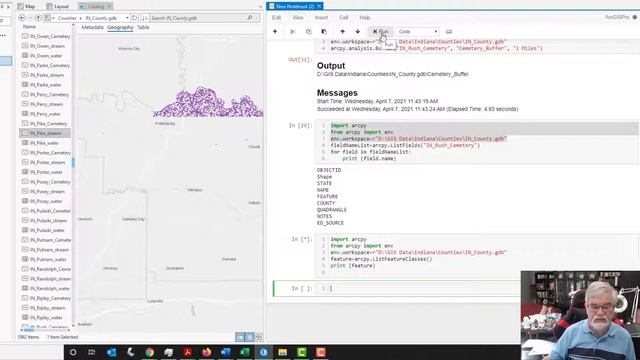Close the Catalog view tab
Viewport: 640px width, 360px height.
pyautogui.click(x=109, y=7)
